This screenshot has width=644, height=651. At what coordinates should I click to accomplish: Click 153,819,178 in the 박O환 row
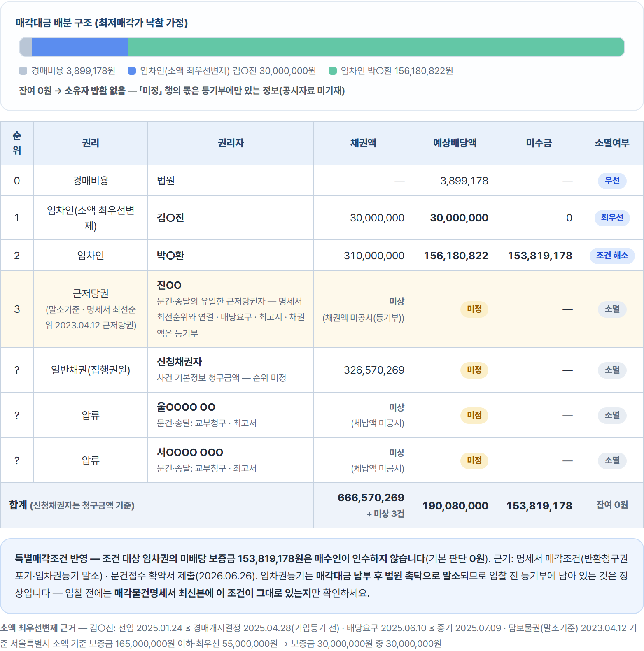(x=540, y=256)
